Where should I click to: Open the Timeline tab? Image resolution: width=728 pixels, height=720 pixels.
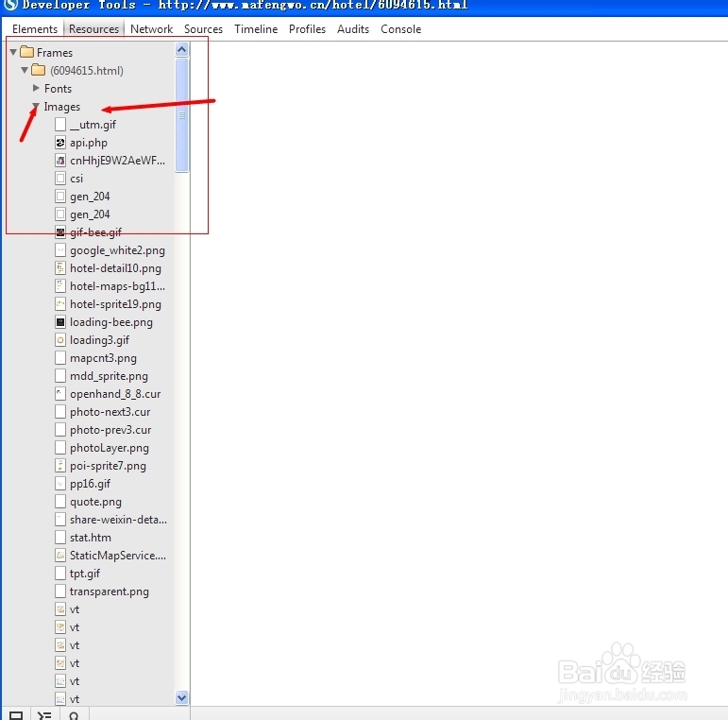(256, 28)
